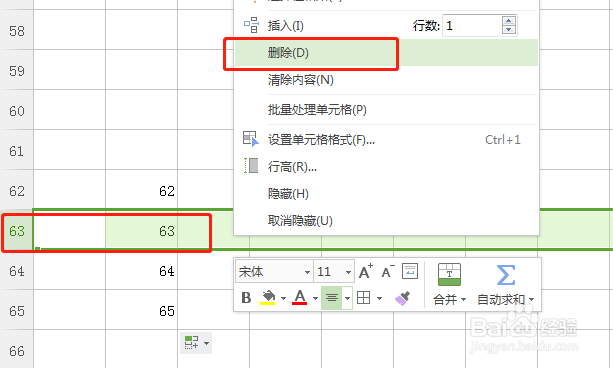The height and width of the screenshot is (368, 613).
Task: Select row header 65
Action: pyautogui.click(x=17, y=311)
